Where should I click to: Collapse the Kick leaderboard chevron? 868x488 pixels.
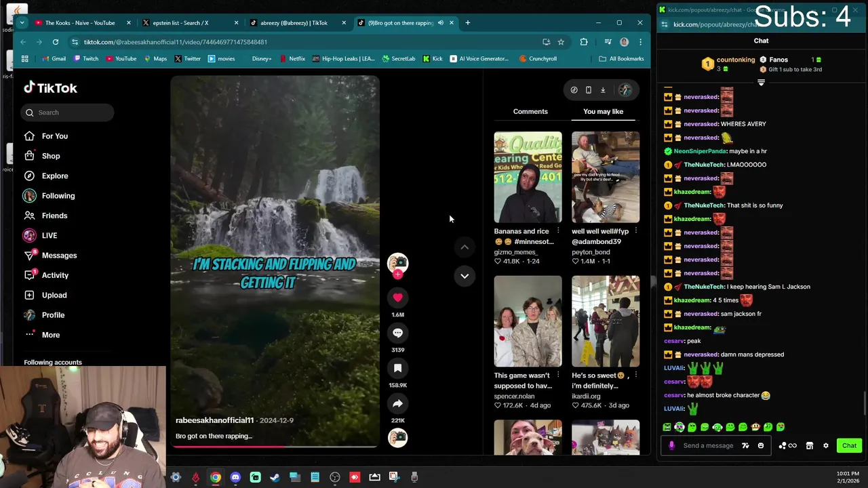761,83
